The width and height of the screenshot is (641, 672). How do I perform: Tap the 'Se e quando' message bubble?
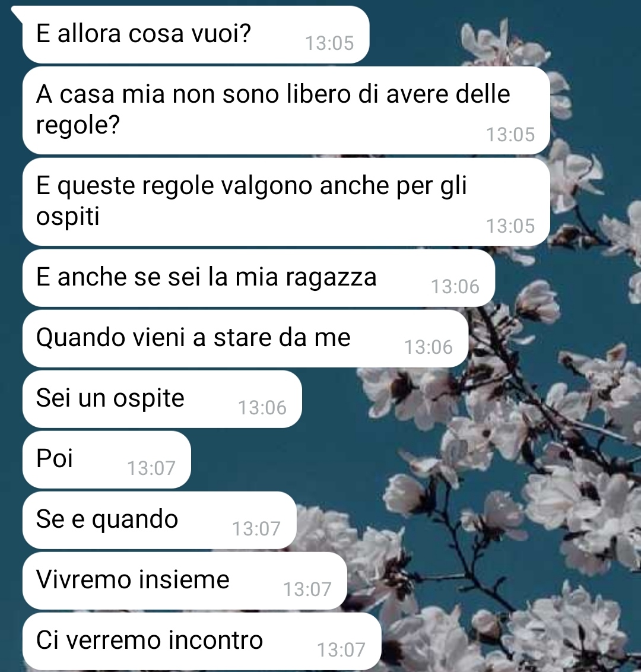pos(160,520)
